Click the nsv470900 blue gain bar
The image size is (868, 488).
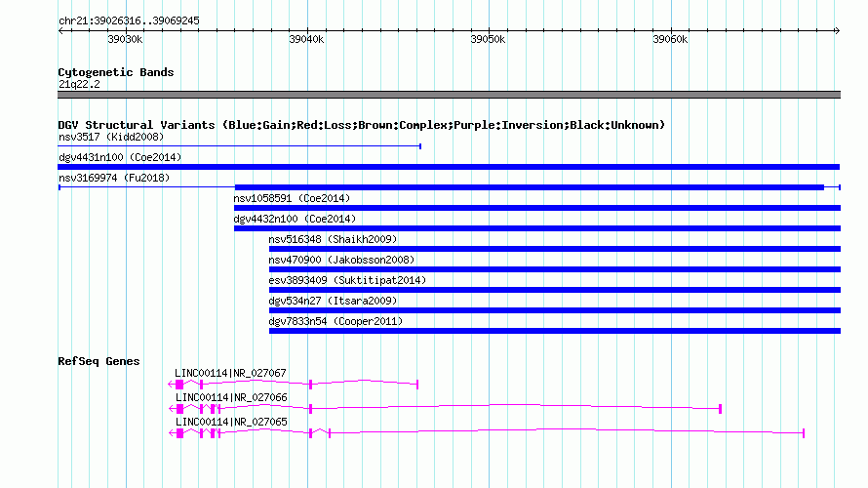click(x=555, y=269)
